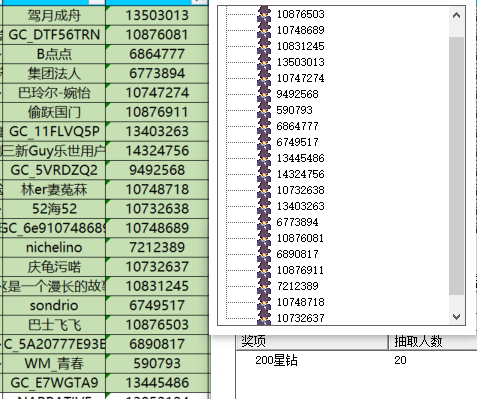Image resolution: width=477 pixels, height=399 pixels.
Task: Click spreadsheet ID cell 13445486
Action: coord(157,383)
